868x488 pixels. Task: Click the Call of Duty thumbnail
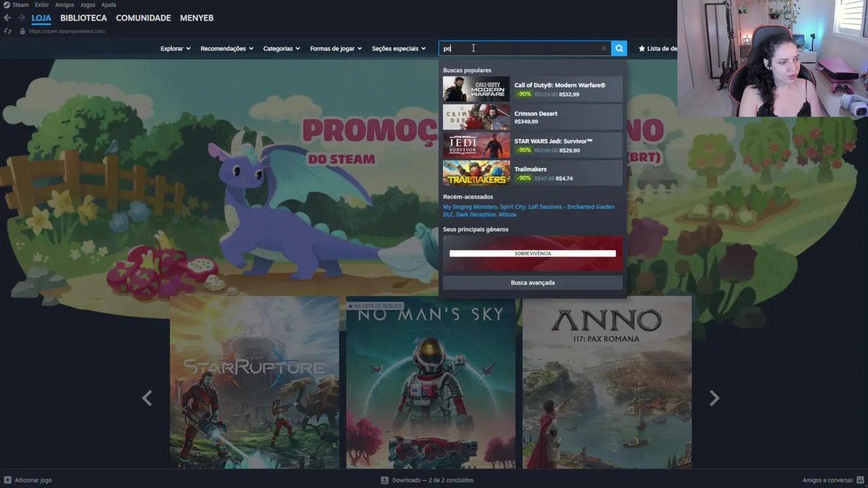click(x=476, y=89)
